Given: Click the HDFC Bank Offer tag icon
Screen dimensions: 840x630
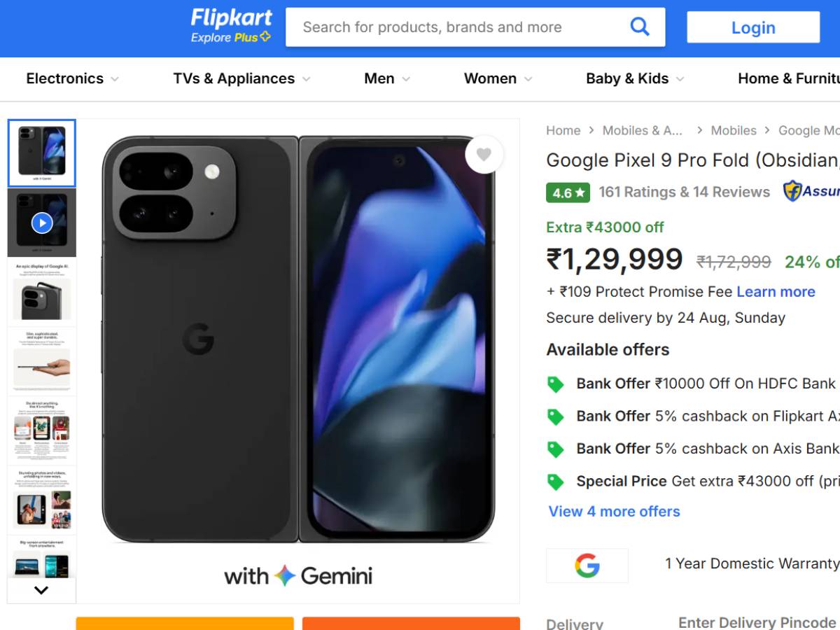Looking at the screenshot, I should coord(555,384).
